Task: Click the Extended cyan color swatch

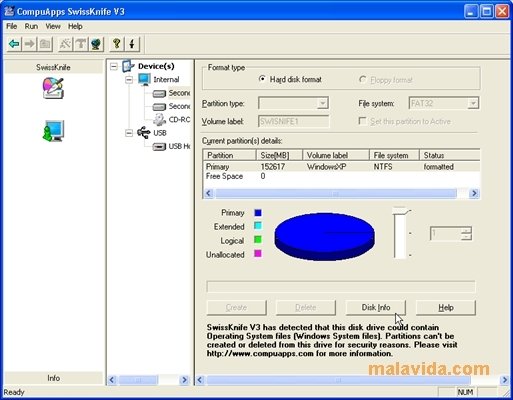Action: (258, 226)
